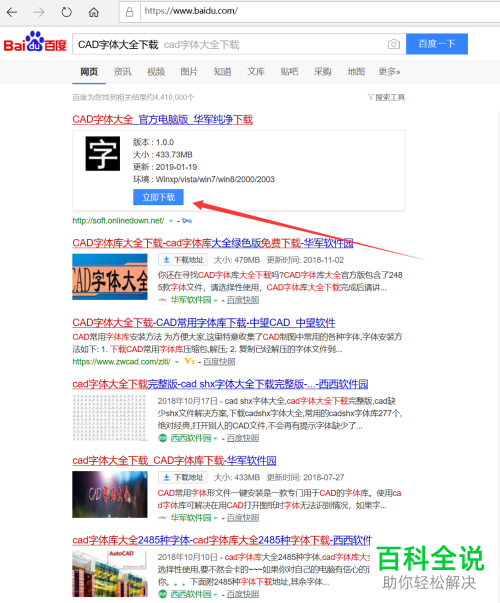Click the blue icon after soft.onlinedown.net
The width and height of the screenshot is (500, 603).
point(187,221)
